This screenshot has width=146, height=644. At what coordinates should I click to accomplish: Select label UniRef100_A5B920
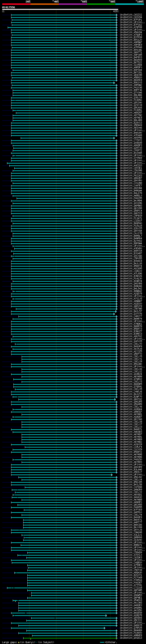pyautogui.click(x=131, y=77)
